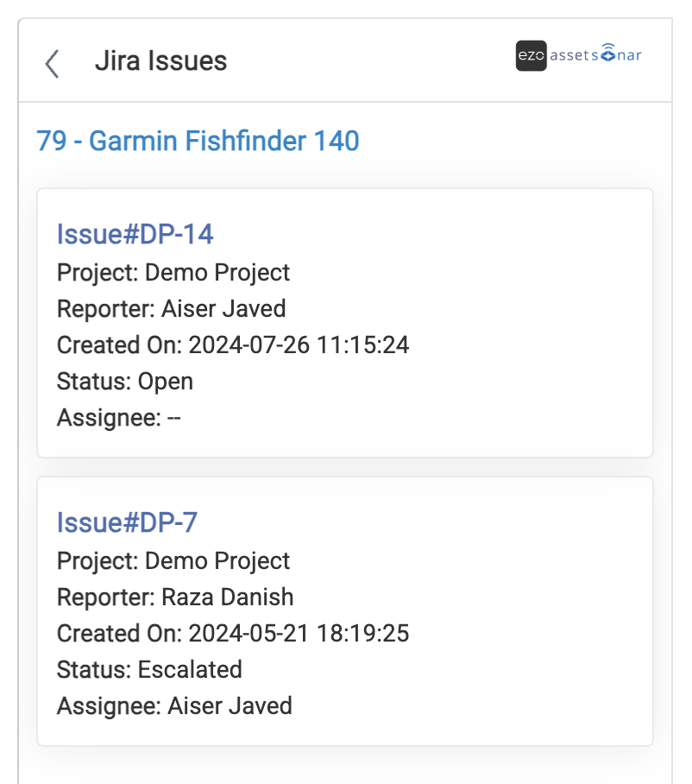Click the dark EZO badge in logo

[531, 56]
